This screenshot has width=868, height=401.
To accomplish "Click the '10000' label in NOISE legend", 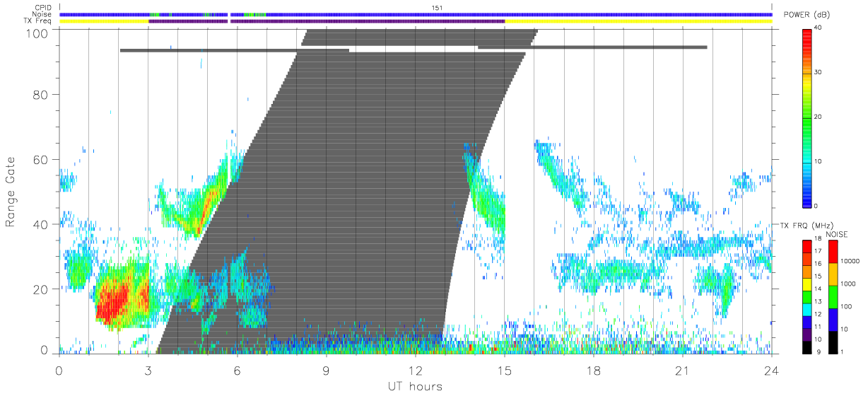I will [852, 262].
